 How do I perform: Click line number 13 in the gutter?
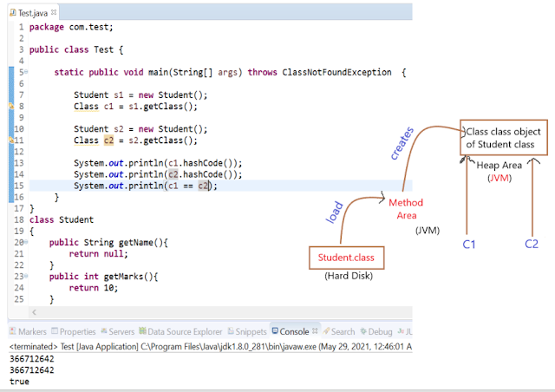click(x=19, y=163)
